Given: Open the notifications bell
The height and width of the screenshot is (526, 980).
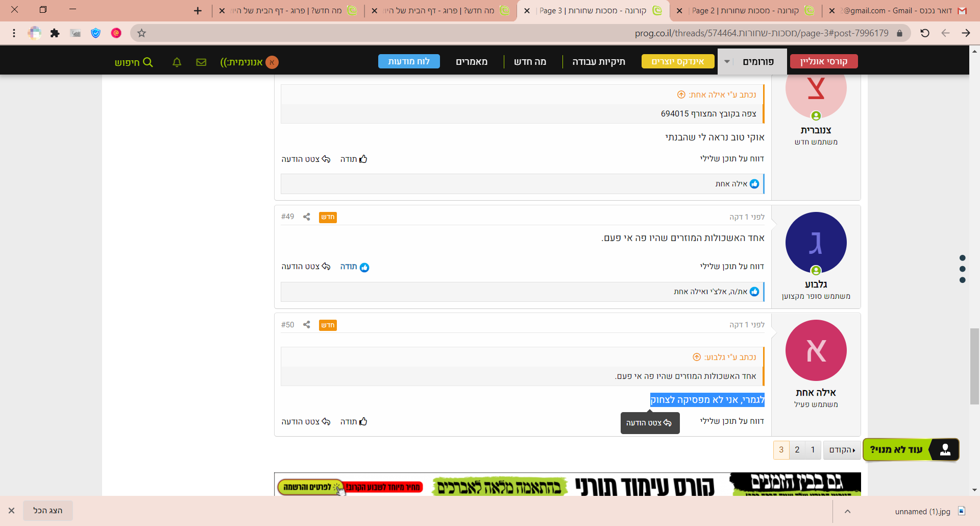Looking at the screenshot, I should [177, 62].
